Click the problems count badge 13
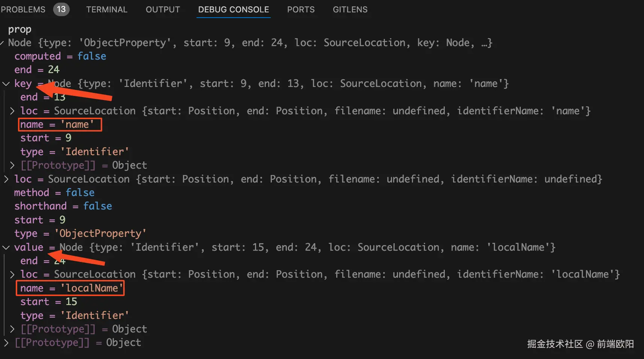The width and height of the screenshot is (644, 359). coord(61,9)
